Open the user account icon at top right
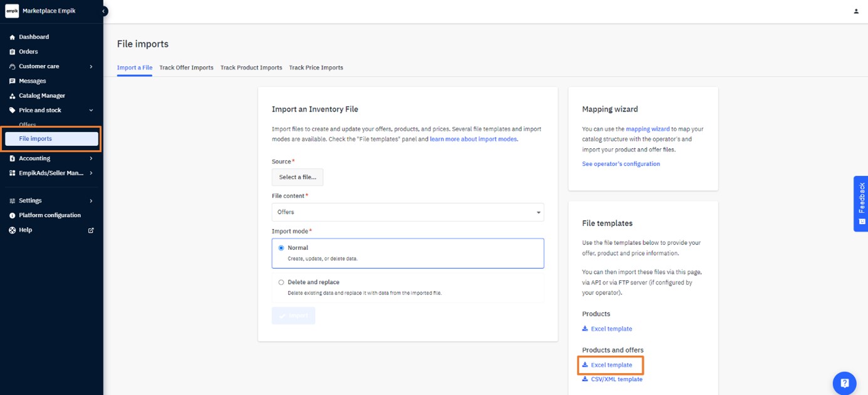The image size is (868, 395). [856, 11]
